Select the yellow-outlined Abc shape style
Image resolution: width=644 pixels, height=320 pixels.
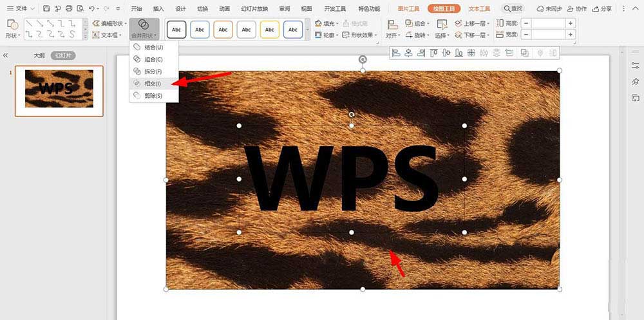(x=269, y=30)
